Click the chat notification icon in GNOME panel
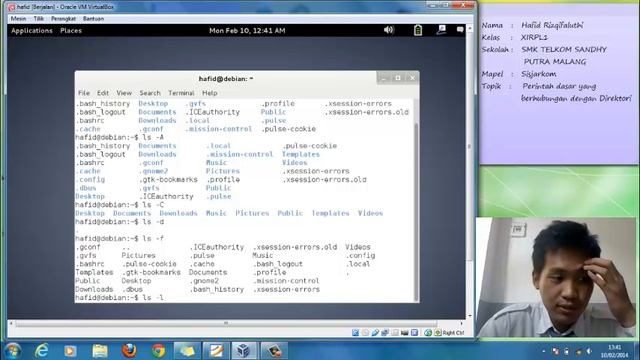This screenshot has height=360, width=640. pos(460,30)
